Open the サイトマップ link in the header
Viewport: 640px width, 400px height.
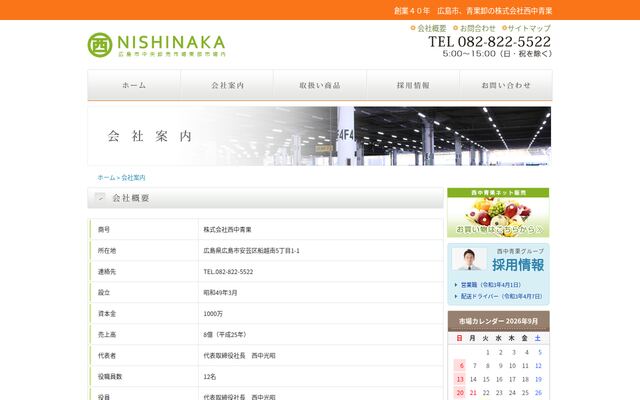point(526,28)
